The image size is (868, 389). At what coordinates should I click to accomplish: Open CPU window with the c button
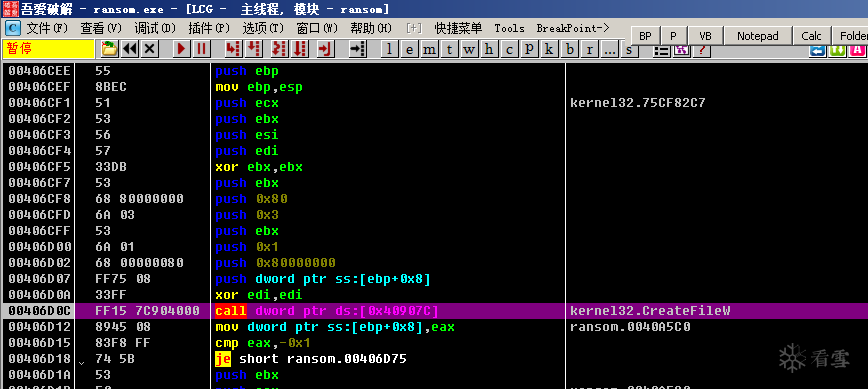click(509, 49)
